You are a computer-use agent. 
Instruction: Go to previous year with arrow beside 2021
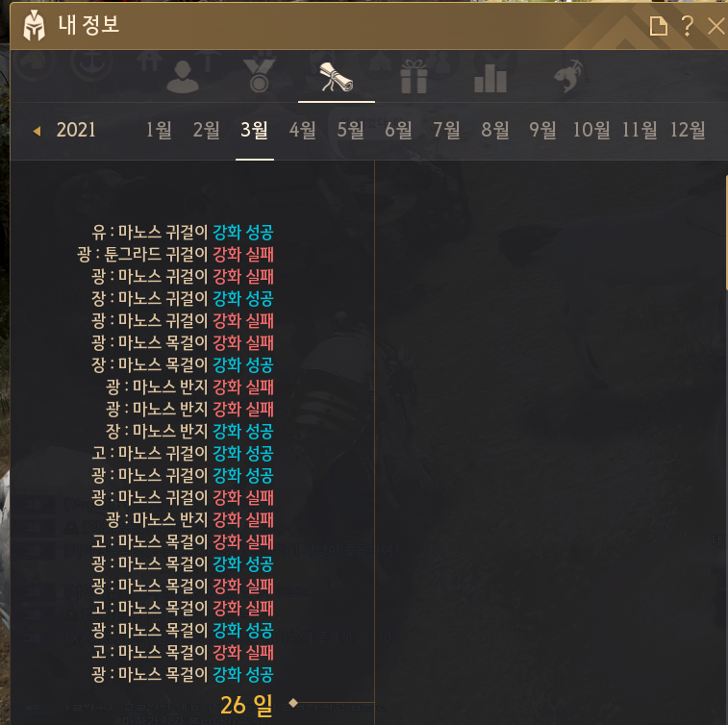pos(38,132)
